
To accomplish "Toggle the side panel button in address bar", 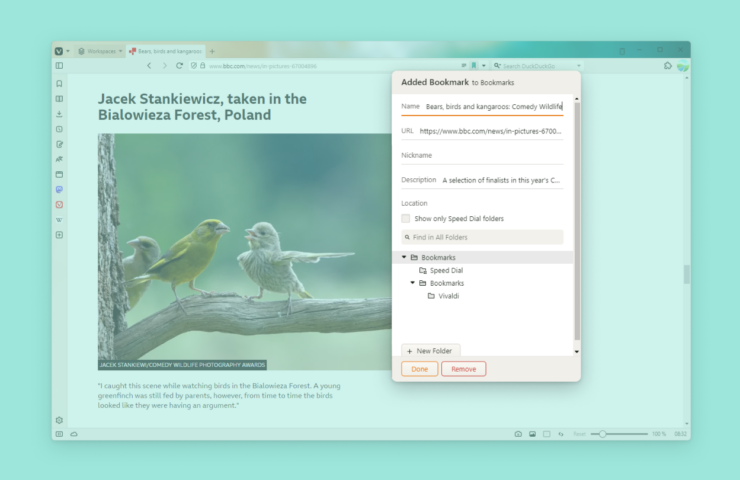I will (59, 66).
